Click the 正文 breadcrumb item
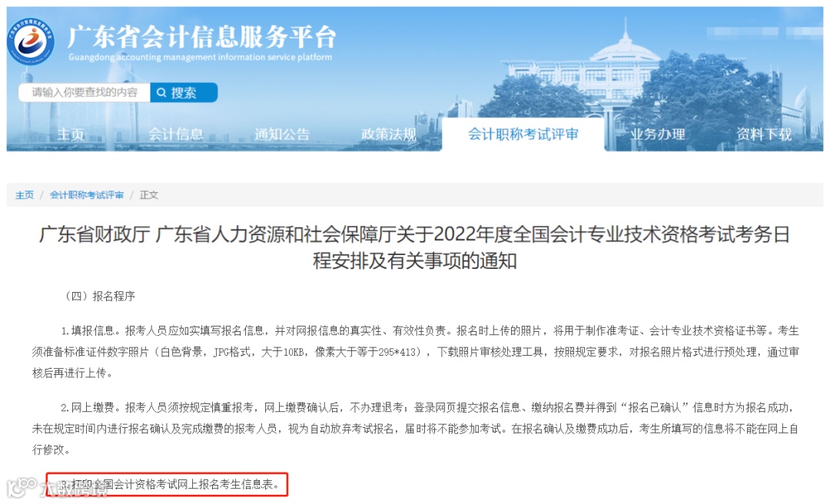The width and height of the screenshot is (830, 504). 149,195
